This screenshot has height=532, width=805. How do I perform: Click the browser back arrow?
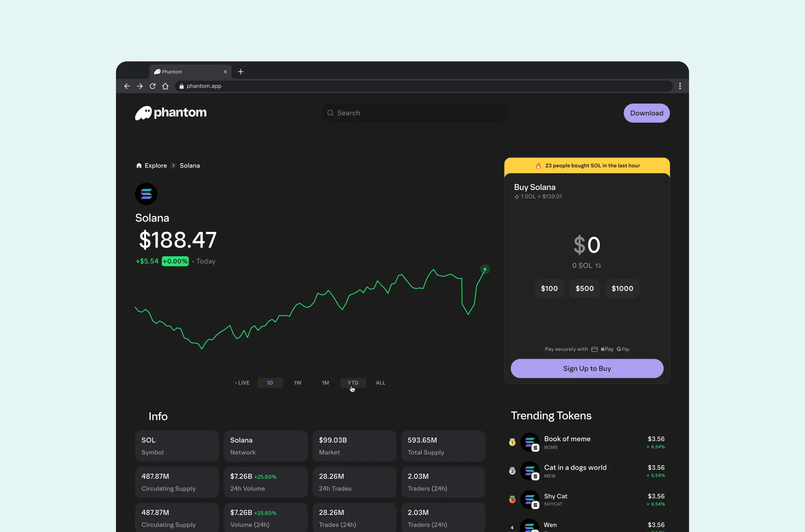coord(127,86)
